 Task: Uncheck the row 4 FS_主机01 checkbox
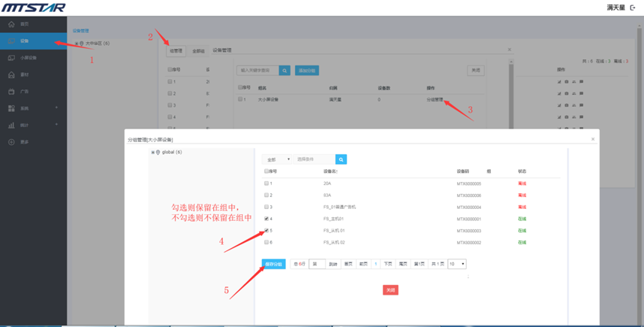(266, 219)
